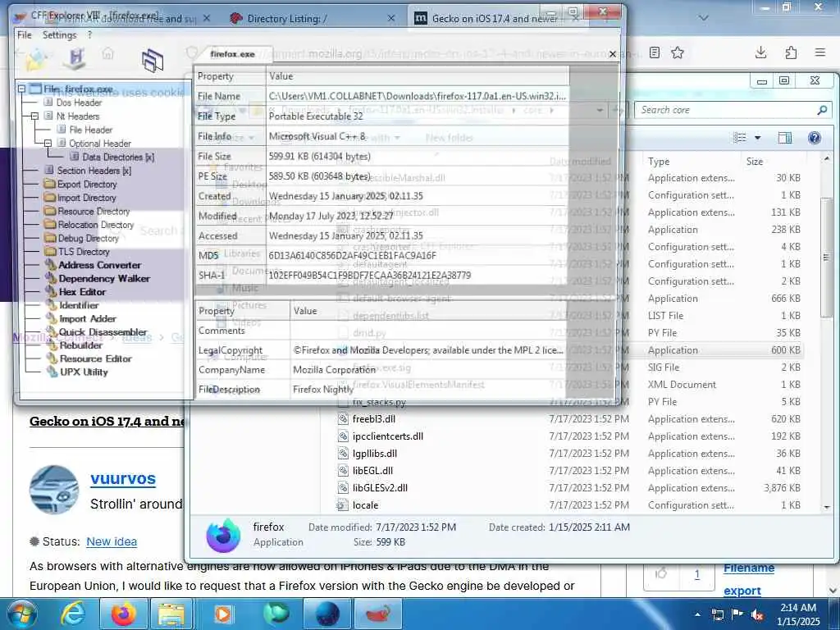This screenshot has height=630, width=840.
Task: Click the Address Converter tool icon
Action: [51, 265]
